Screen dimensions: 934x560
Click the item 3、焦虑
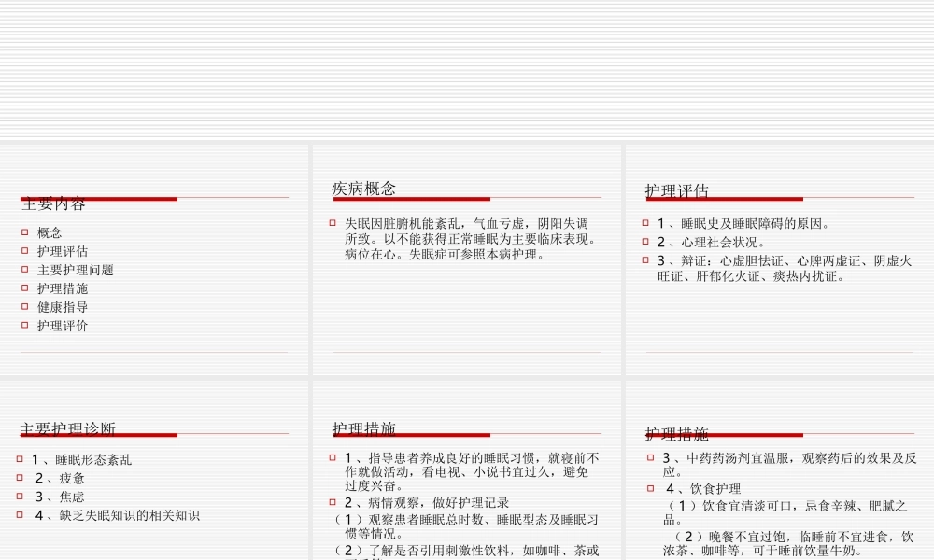pyautogui.click(x=60, y=497)
